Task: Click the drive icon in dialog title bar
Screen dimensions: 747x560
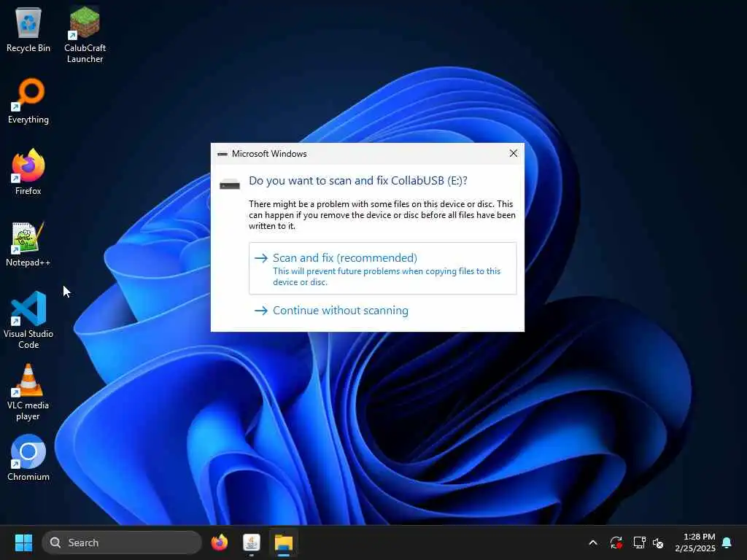Action: 222,154
